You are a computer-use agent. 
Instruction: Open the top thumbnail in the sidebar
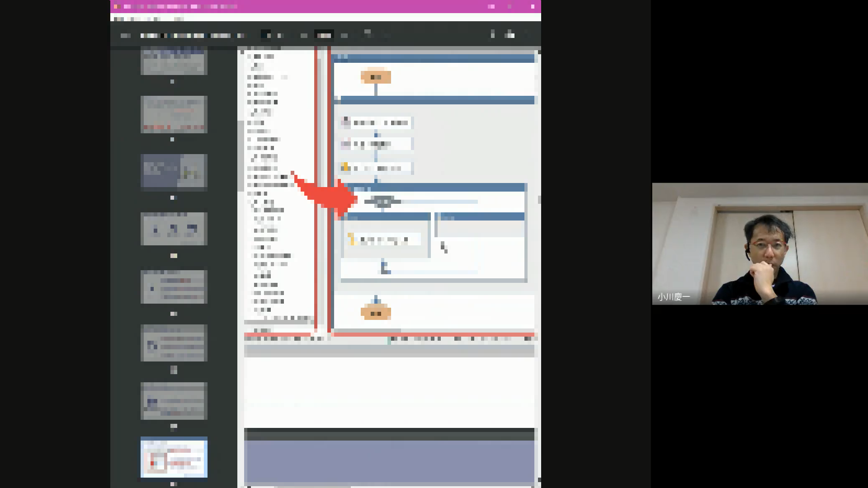click(174, 61)
